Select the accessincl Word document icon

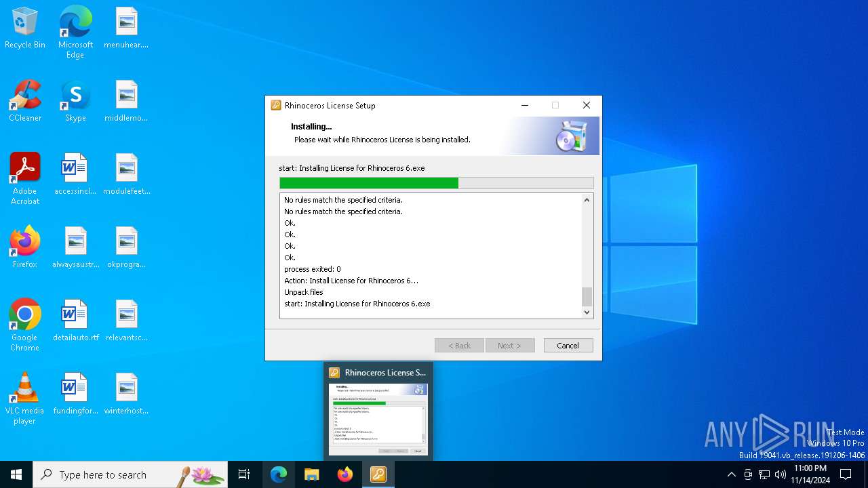click(x=75, y=174)
